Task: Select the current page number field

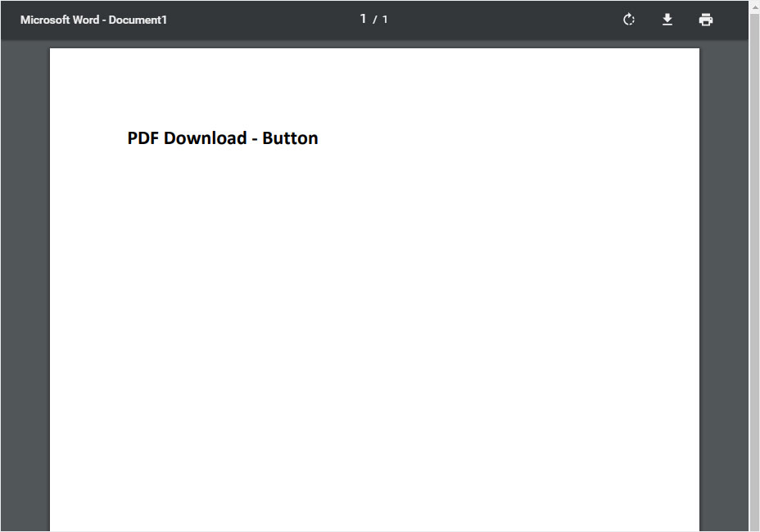Action: pyautogui.click(x=363, y=19)
